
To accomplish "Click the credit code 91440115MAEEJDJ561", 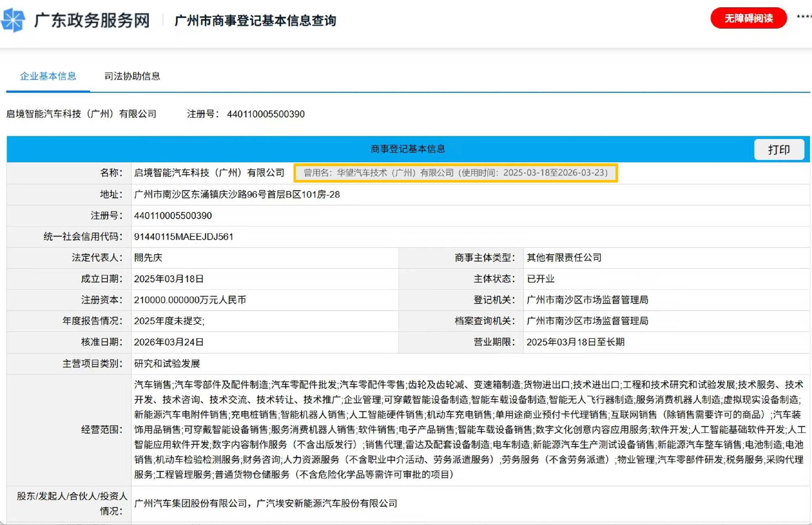I will click(184, 236).
